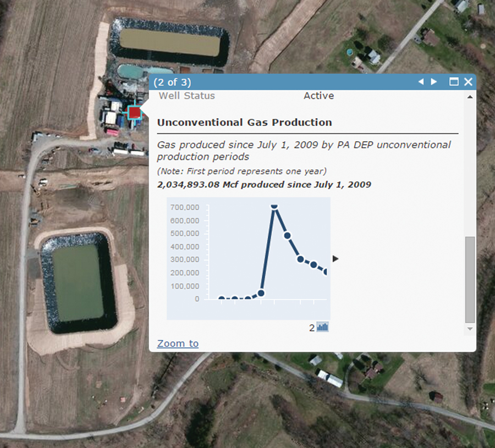The height and width of the screenshot is (448, 495).
Task: Click the scrollbar up arrow
Action: click(x=470, y=98)
